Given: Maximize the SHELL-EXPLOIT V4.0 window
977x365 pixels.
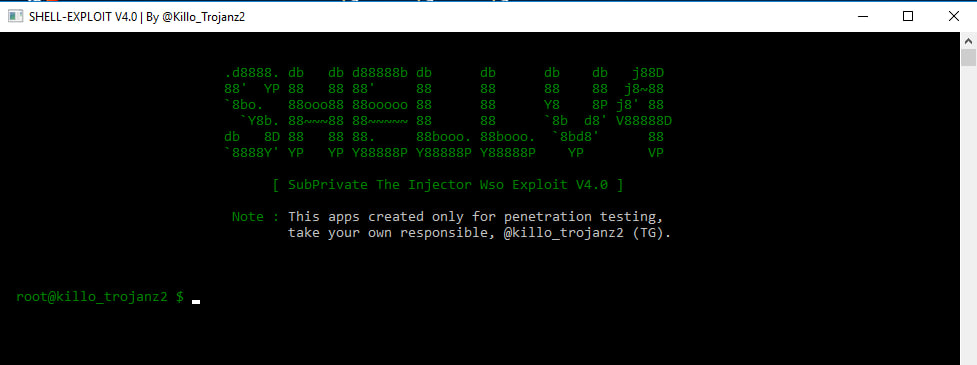Looking at the screenshot, I should click(908, 17).
